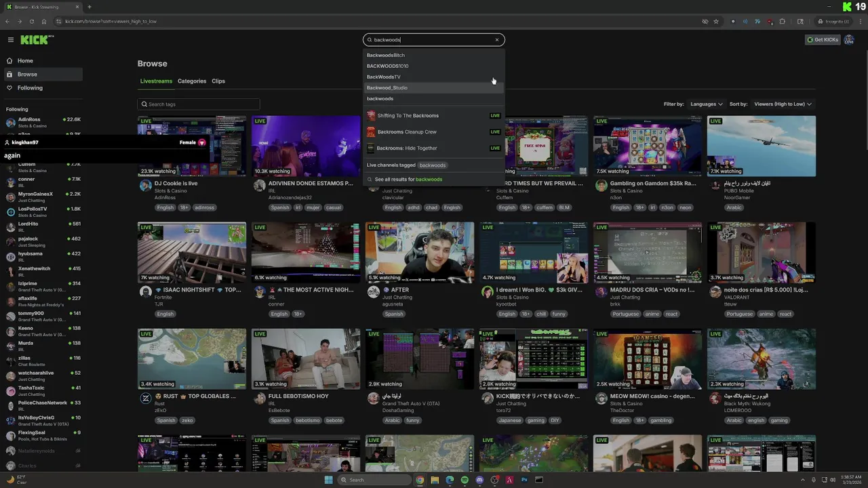Open LosPollosTV in Following list
This screenshot has width=868, height=488.
coord(43,212)
